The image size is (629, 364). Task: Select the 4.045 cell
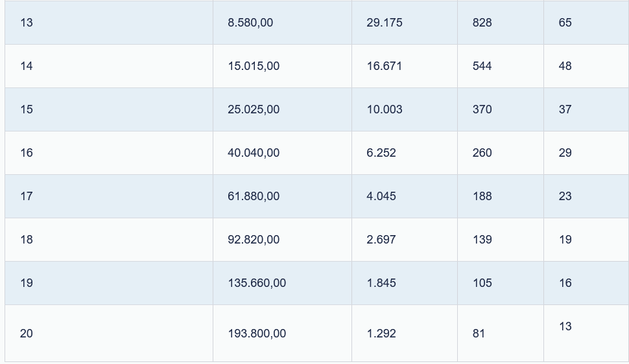[x=381, y=196]
